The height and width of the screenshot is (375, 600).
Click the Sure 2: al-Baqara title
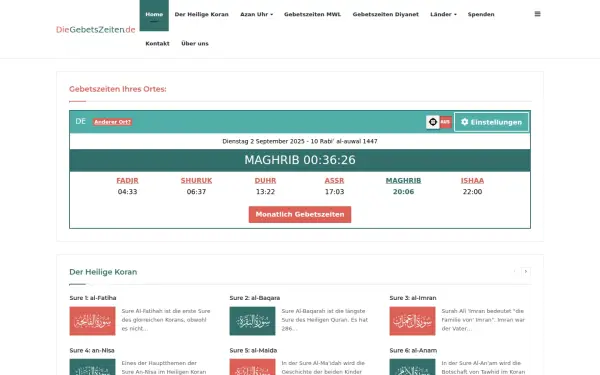click(x=254, y=298)
